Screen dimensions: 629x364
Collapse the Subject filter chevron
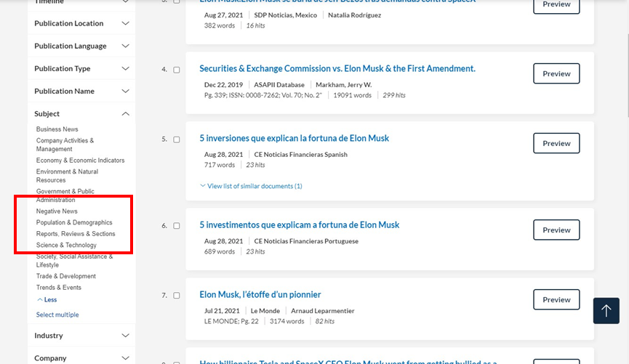pos(125,114)
